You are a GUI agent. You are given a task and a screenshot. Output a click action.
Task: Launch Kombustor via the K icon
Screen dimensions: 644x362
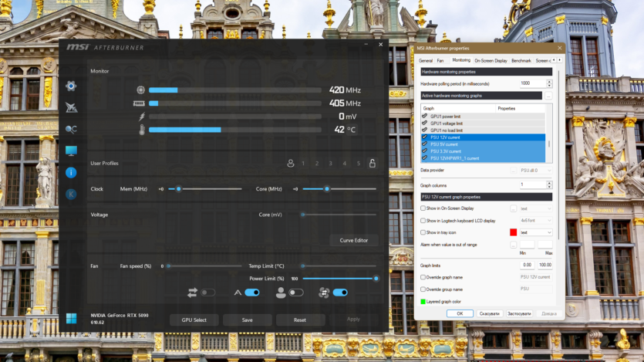tap(71, 194)
